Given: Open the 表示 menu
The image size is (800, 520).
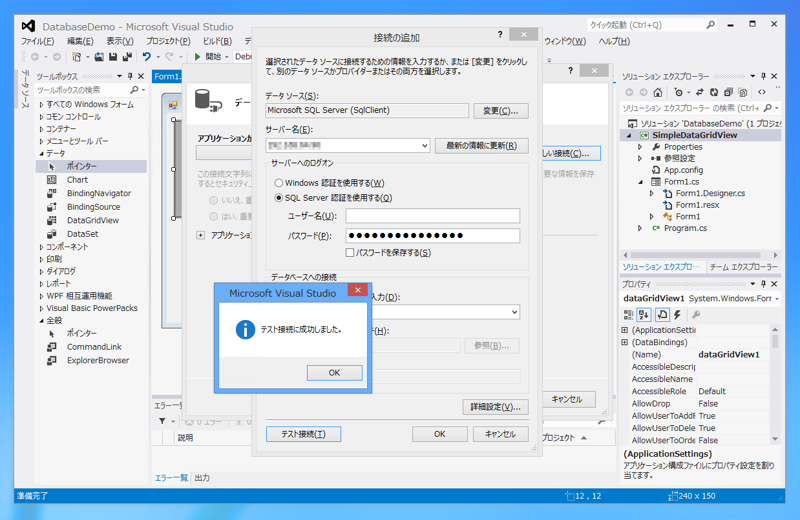Looking at the screenshot, I should click(x=120, y=41).
